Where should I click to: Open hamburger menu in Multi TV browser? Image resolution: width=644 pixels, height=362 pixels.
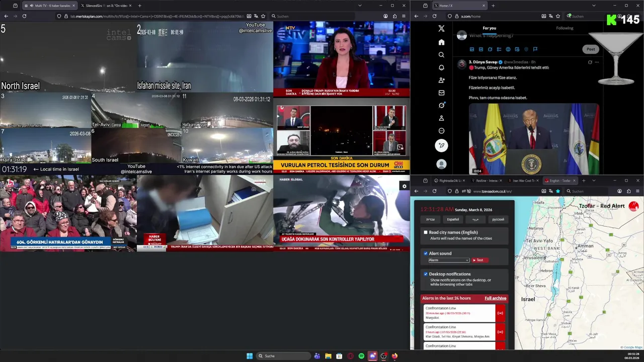pos(404,16)
